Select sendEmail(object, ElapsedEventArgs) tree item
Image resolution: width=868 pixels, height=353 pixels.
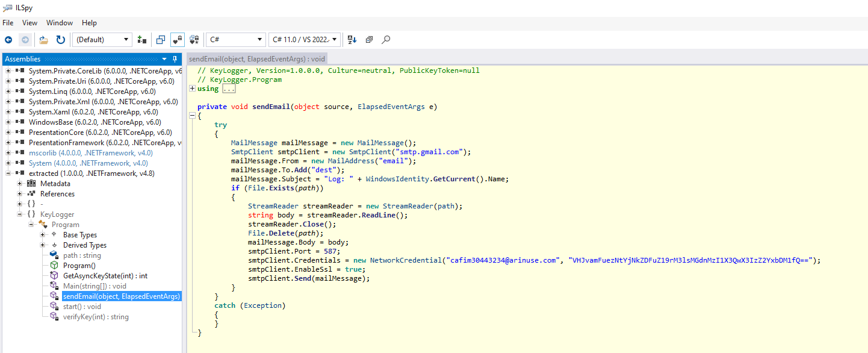pos(122,296)
